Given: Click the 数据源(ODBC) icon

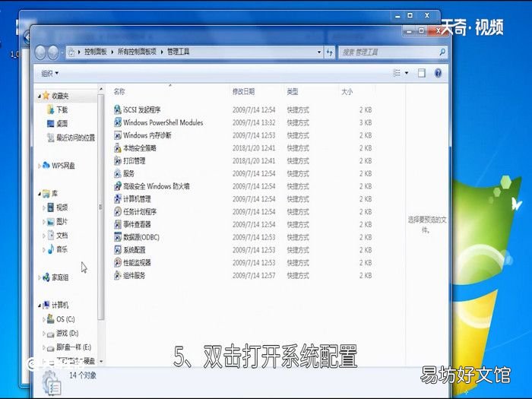Looking at the screenshot, I should click(x=117, y=237).
